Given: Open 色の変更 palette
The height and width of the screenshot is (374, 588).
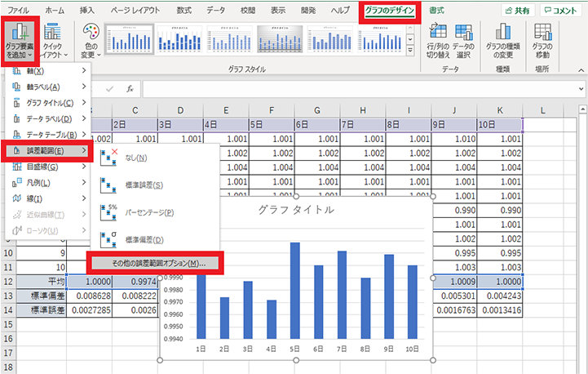Looking at the screenshot, I should pos(91,41).
